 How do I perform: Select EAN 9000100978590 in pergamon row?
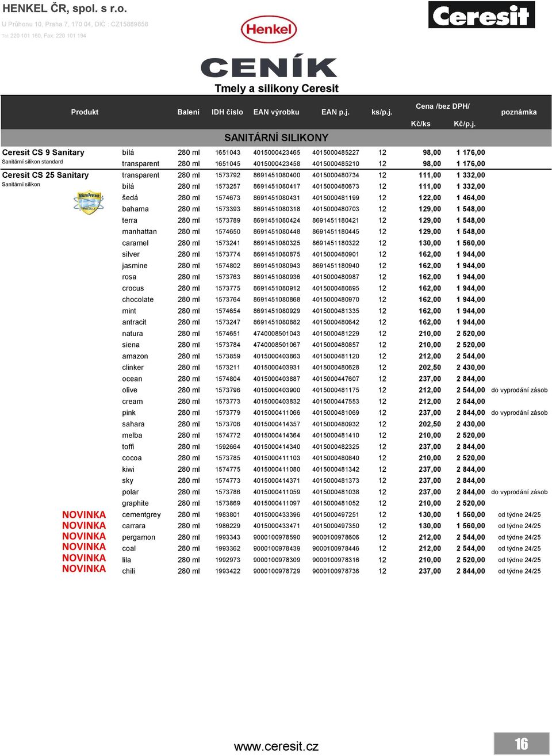277,537
